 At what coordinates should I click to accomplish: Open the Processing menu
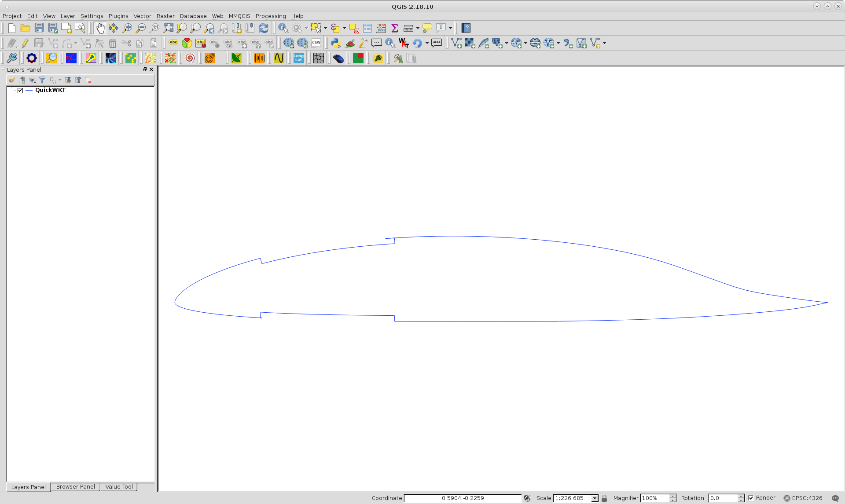point(271,16)
